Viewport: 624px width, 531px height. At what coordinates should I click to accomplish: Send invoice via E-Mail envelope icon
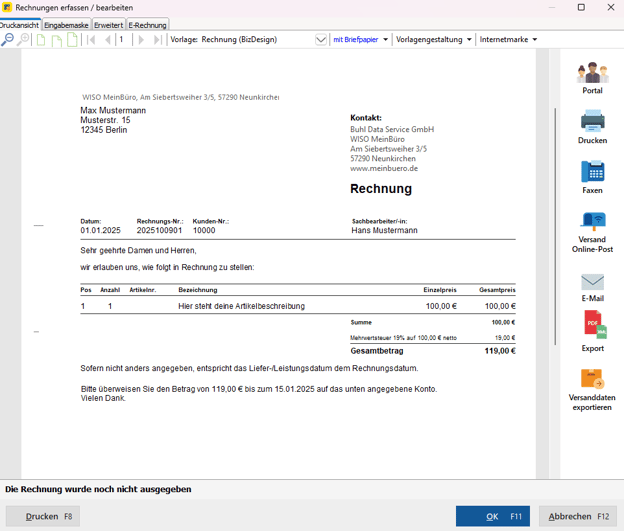(x=592, y=287)
